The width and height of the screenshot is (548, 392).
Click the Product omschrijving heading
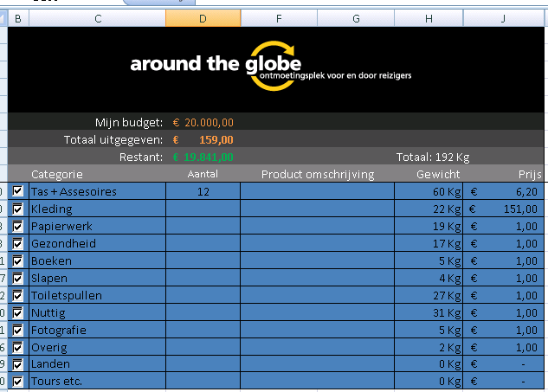pyautogui.click(x=318, y=174)
